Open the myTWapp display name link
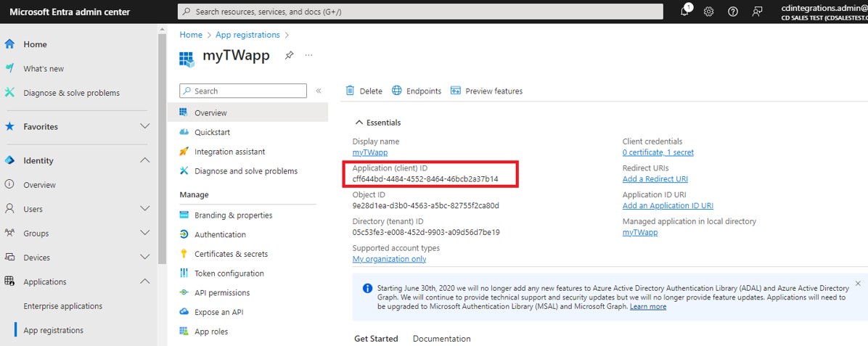868x346 pixels. [370, 152]
